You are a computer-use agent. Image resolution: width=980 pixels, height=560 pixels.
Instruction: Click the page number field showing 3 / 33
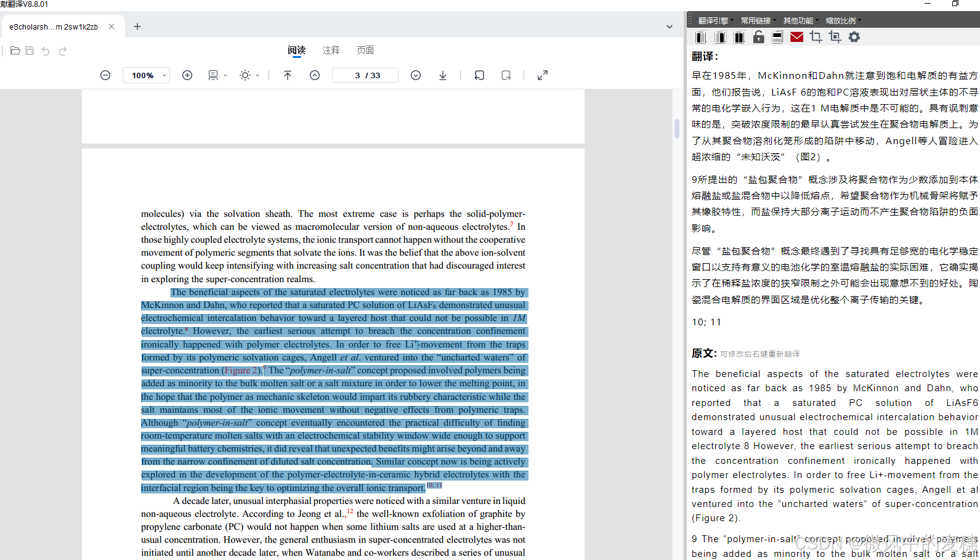click(365, 75)
